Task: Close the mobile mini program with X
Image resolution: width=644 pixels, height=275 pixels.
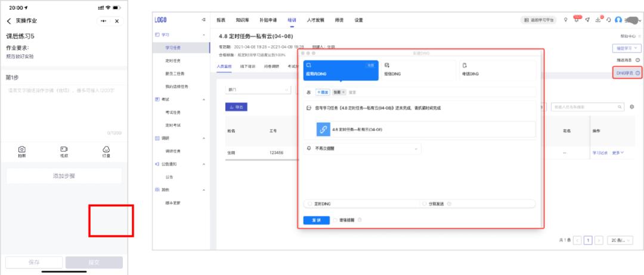Action: click(x=117, y=21)
